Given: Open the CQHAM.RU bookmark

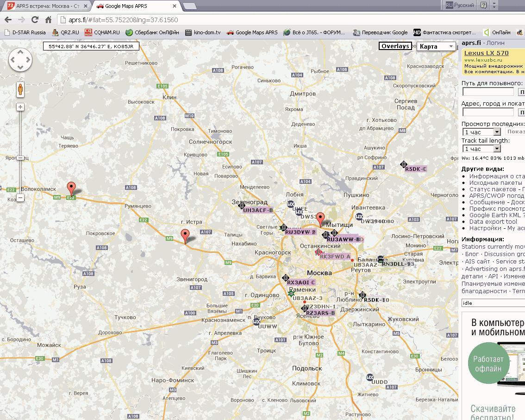Looking at the screenshot, I should tap(102, 32).
